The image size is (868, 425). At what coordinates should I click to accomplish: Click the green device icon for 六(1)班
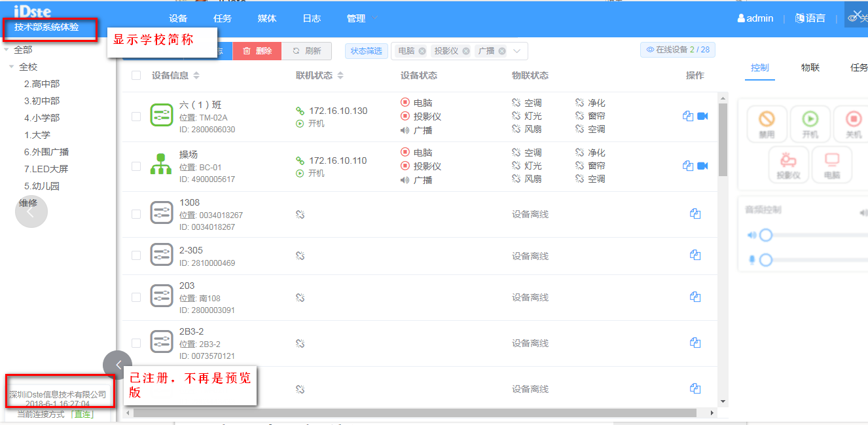click(x=161, y=116)
